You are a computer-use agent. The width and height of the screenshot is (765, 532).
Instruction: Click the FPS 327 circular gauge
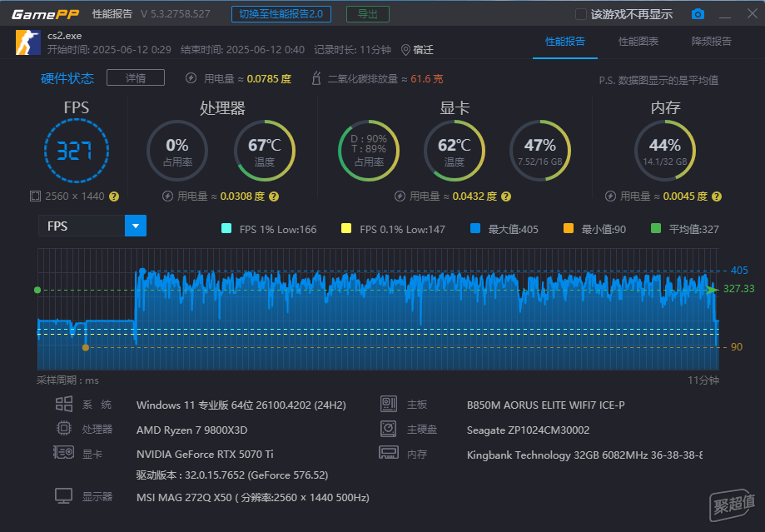point(77,151)
